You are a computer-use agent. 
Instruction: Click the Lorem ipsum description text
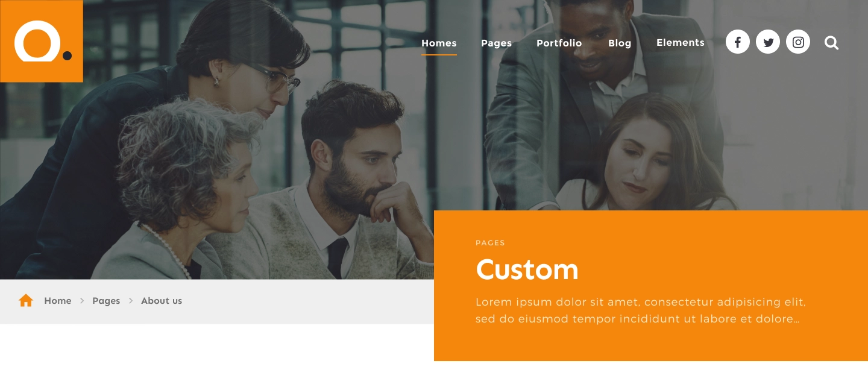tap(641, 310)
